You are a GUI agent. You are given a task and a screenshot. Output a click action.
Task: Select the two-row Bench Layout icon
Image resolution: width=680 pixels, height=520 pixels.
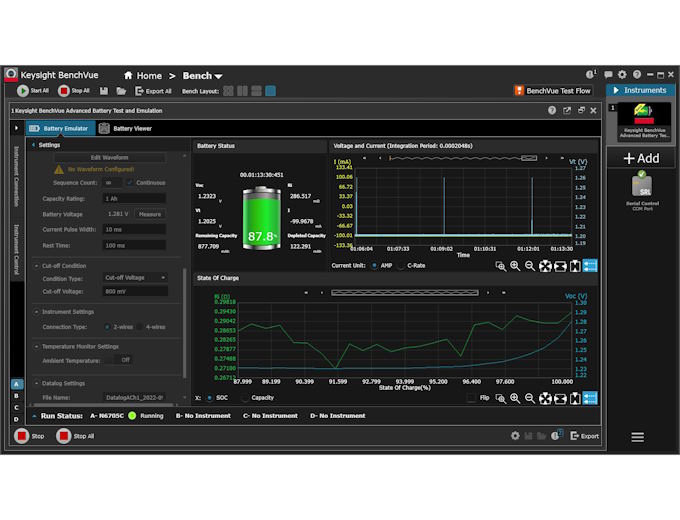[256, 91]
